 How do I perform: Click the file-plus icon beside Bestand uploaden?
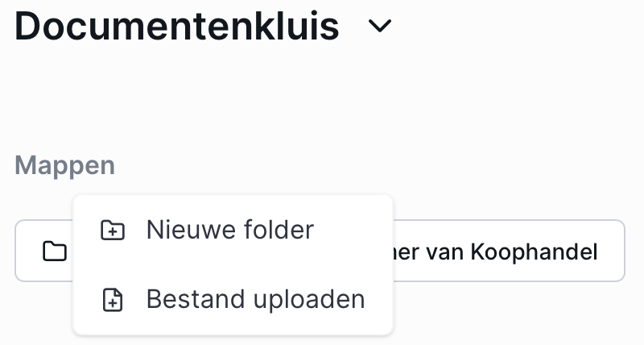click(x=113, y=299)
